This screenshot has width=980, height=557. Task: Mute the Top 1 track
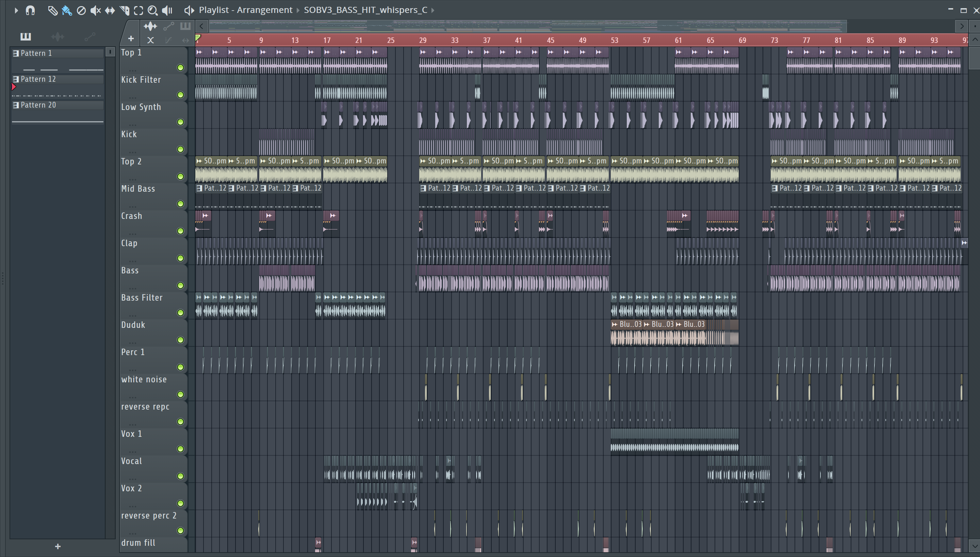[180, 68]
